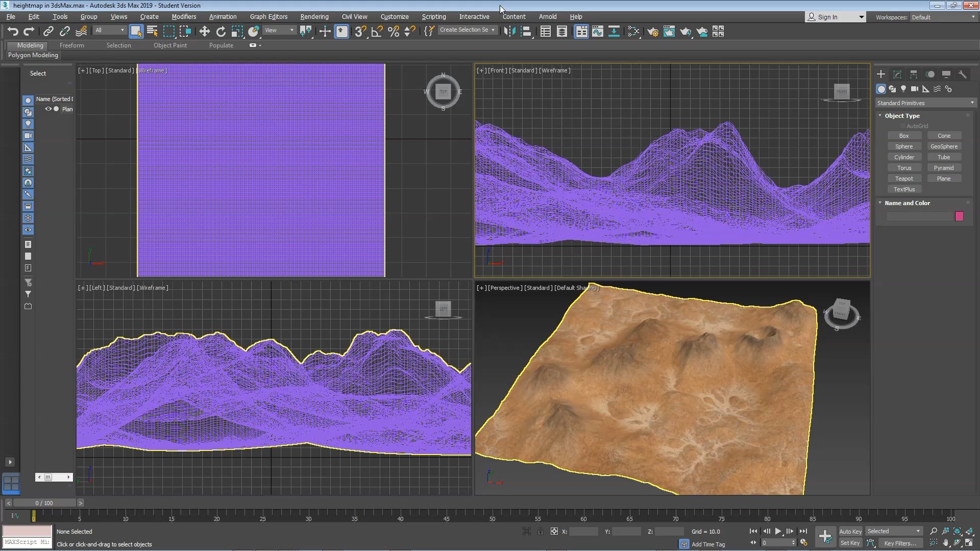Open the Curve Editor icon
The image size is (980, 551).
(597, 32)
